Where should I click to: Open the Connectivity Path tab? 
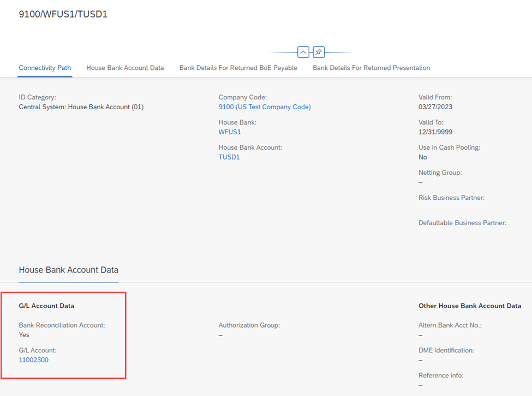pos(45,68)
